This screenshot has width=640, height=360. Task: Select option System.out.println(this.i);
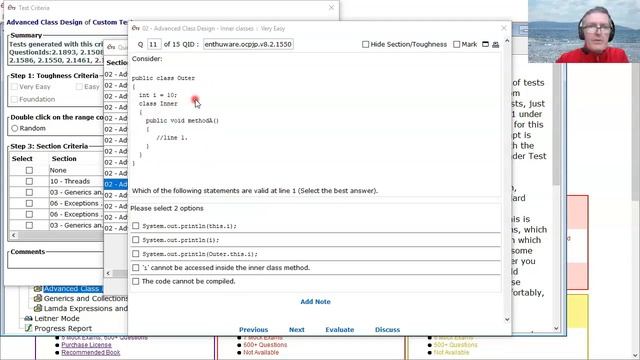pyautogui.click(x=136, y=226)
